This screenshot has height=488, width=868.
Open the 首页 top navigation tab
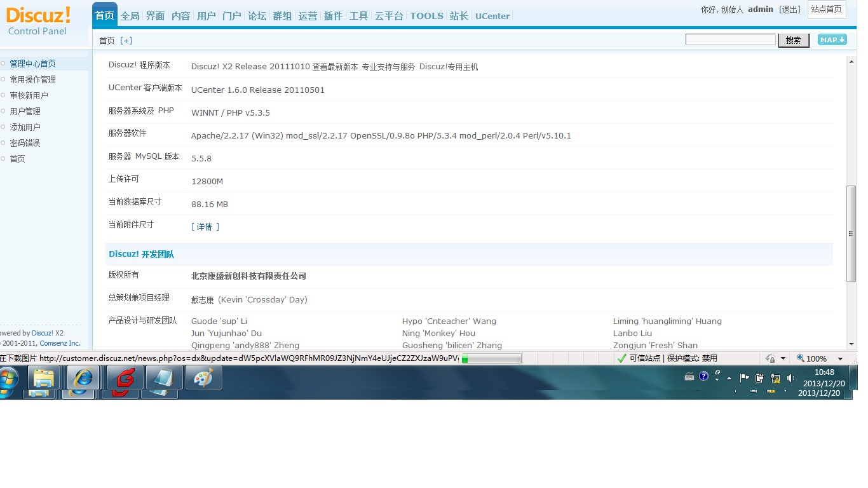105,16
